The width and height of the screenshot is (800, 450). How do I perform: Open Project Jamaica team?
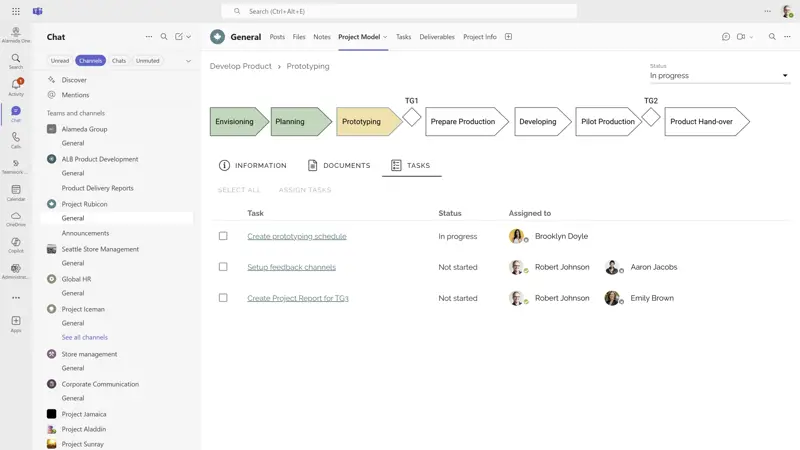[x=84, y=414]
